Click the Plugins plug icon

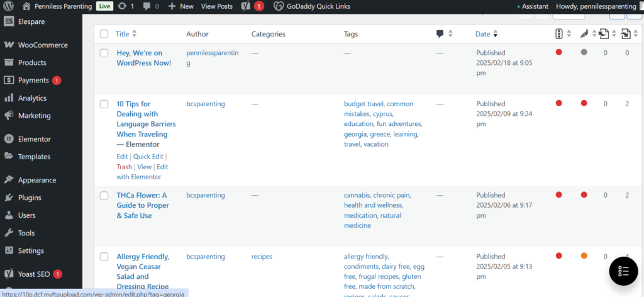click(9, 197)
